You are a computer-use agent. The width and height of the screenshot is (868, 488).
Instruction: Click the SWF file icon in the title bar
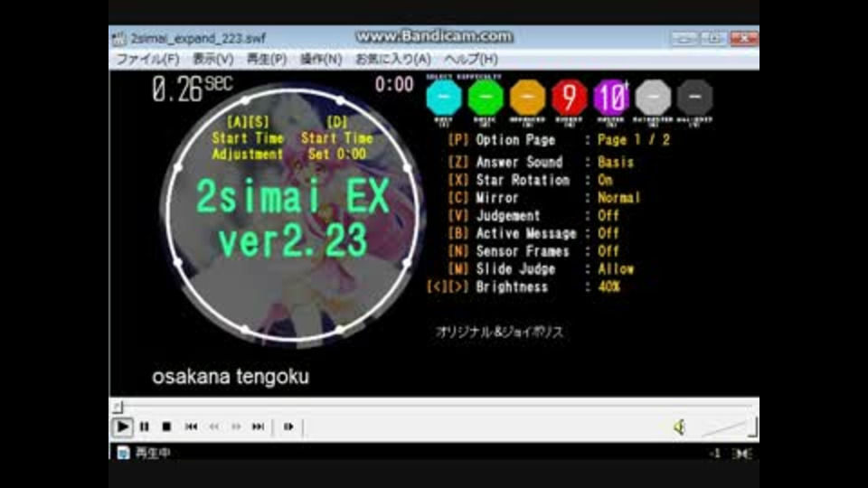click(x=119, y=38)
